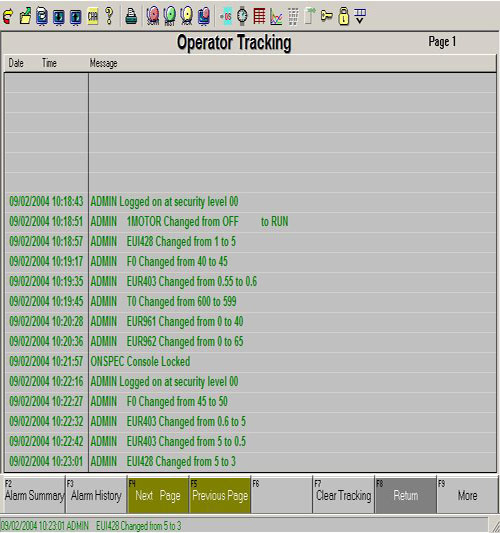Go to Next Page with F4 button
The height and width of the screenshot is (533, 500).
coord(158,495)
